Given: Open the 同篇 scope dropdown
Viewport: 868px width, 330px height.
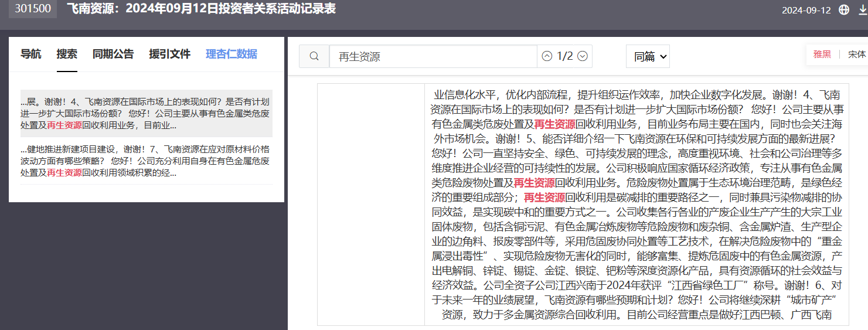Looking at the screenshot, I should coord(648,56).
